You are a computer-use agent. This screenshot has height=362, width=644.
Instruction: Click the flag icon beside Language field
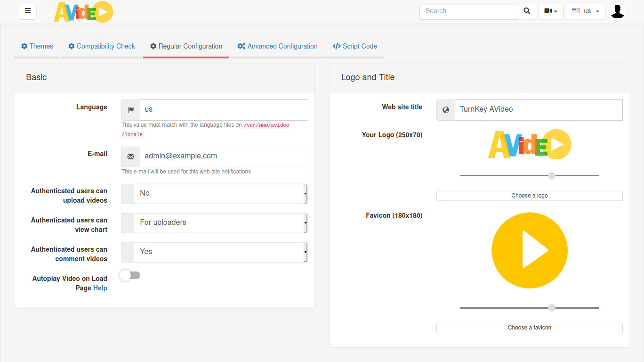[131, 109]
